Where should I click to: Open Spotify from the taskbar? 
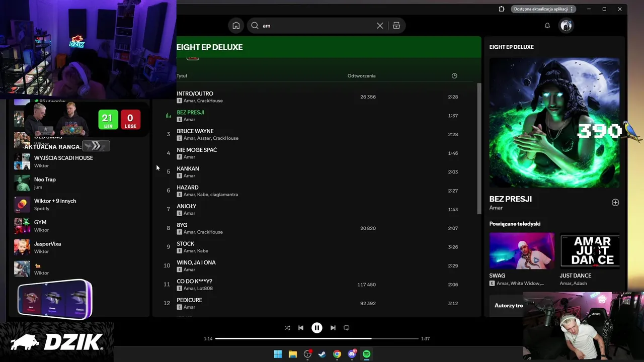tap(367, 354)
